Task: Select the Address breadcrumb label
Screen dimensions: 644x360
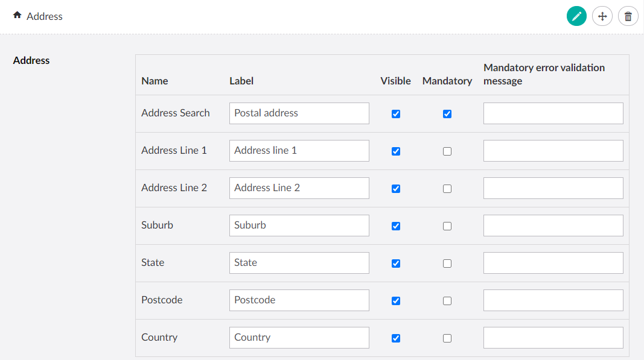Action: coord(45,16)
